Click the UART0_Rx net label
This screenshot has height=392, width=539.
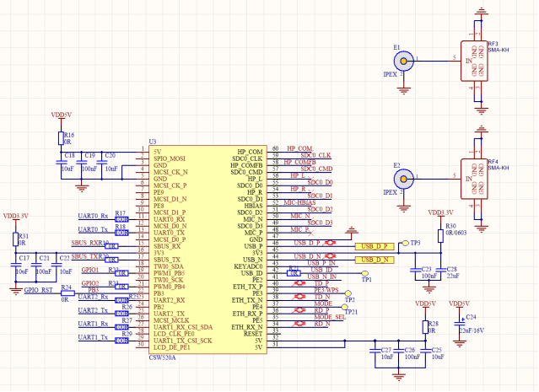[x=92, y=216]
